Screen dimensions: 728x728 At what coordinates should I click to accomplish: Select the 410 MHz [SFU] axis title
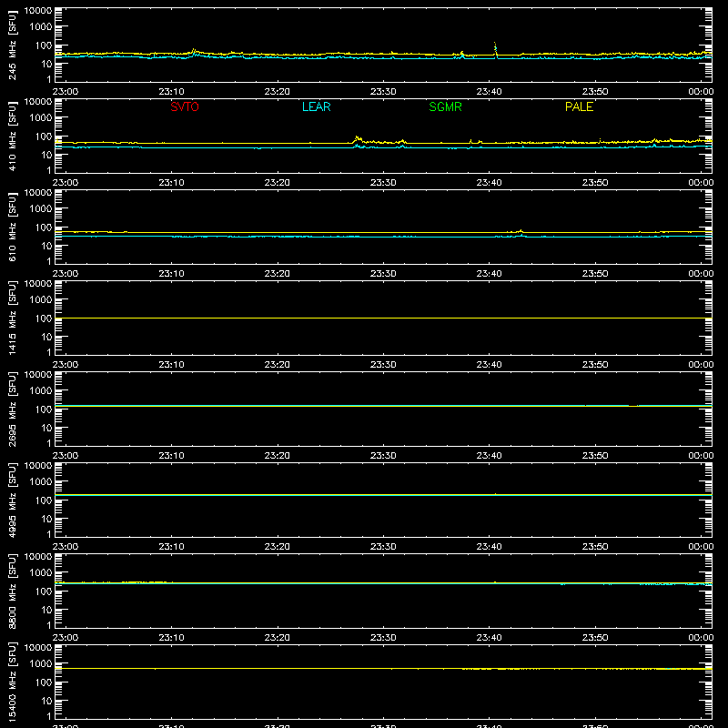(x=12, y=136)
